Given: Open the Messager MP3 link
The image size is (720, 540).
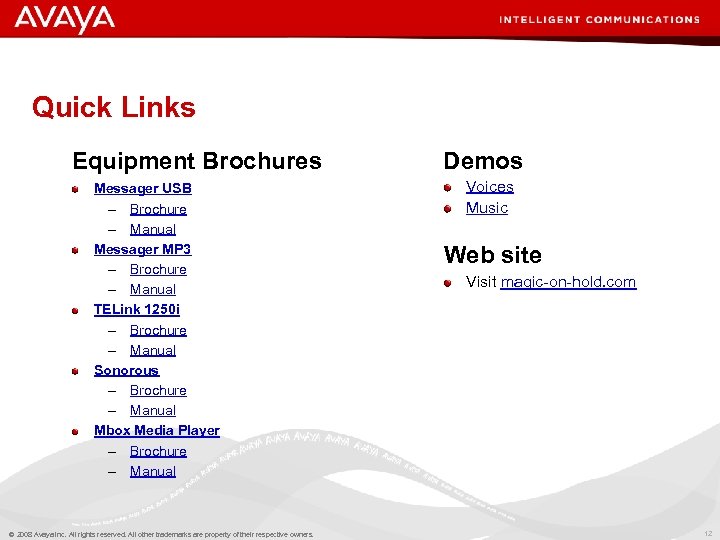Looking at the screenshot, I should point(143,249).
